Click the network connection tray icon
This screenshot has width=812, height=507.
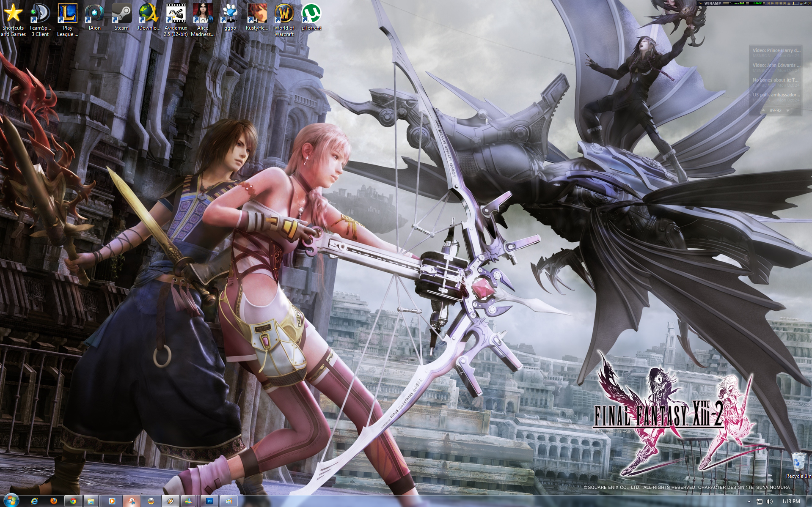760,502
